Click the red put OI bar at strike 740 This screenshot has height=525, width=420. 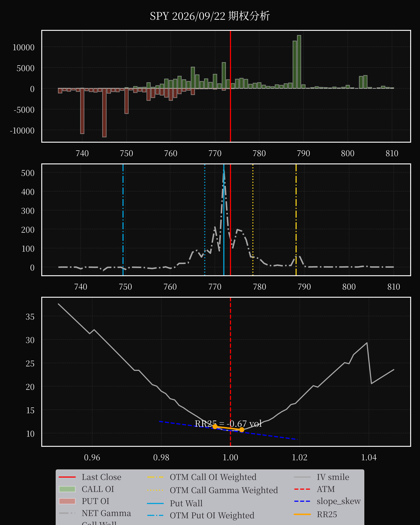(82, 111)
